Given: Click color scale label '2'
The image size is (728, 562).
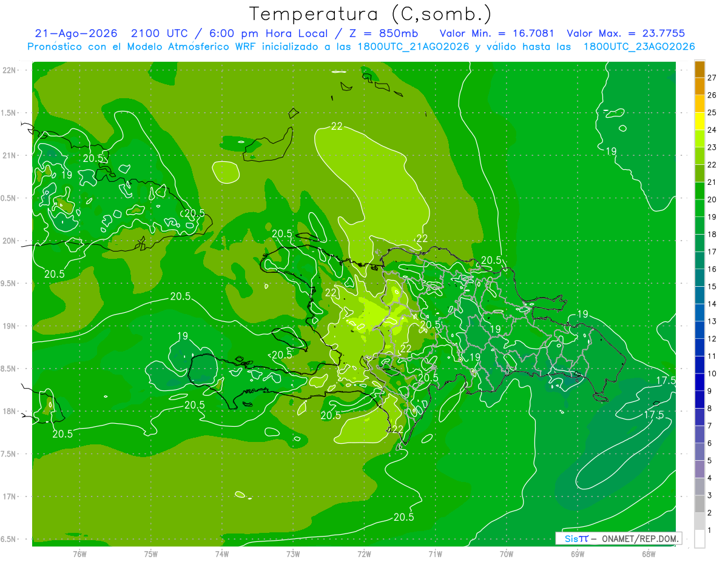Looking at the screenshot, I should click(710, 513).
